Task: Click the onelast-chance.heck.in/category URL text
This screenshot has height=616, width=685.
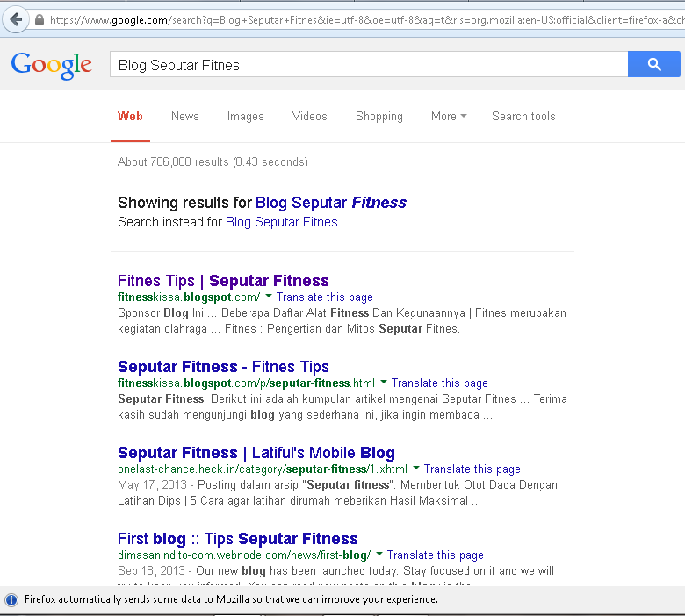Action: pos(263,469)
